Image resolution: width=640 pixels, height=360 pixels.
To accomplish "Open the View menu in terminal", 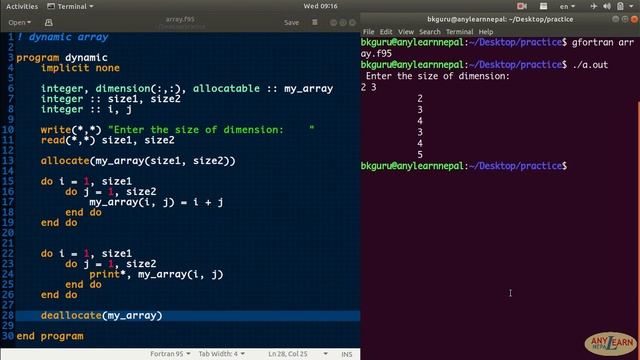I will pyautogui.click(x=406, y=32).
